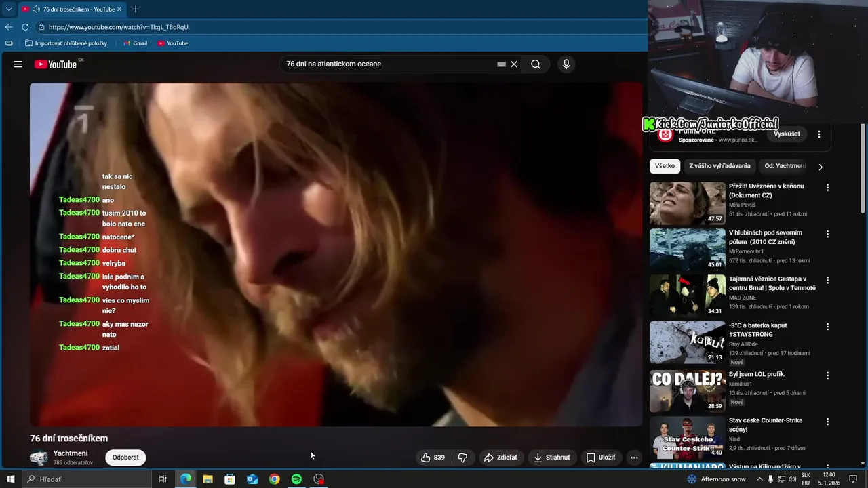Start voice search with microphone
Image resolution: width=868 pixels, height=488 pixels.
coord(566,64)
